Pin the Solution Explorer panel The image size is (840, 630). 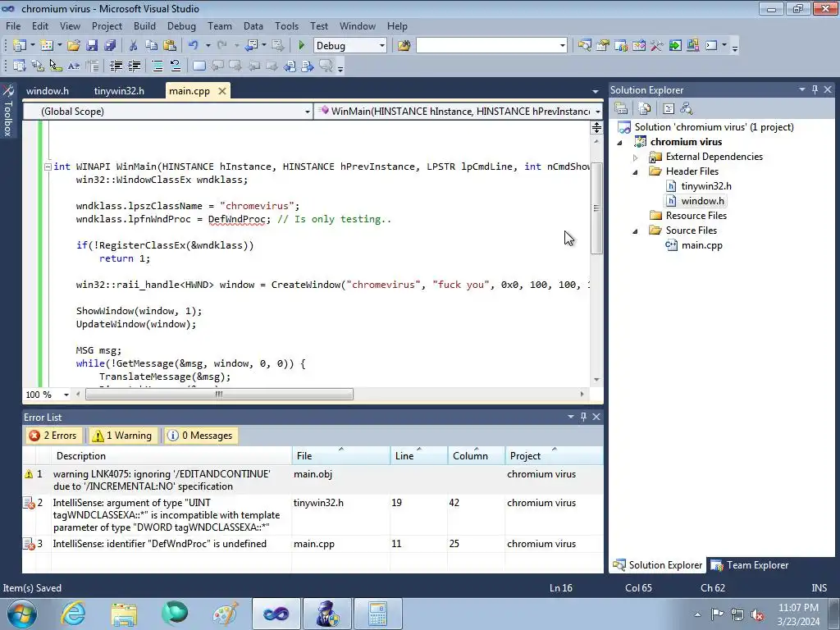(815, 89)
